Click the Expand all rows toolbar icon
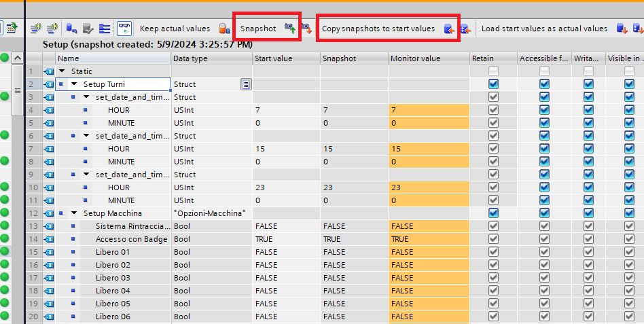The height and width of the screenshot is (324, 644). [105, 29]
